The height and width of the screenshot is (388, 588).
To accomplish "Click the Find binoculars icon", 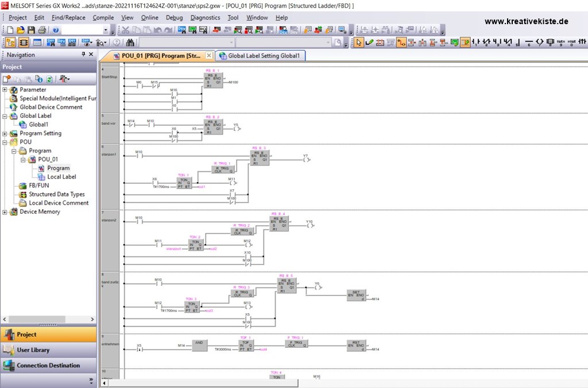I will pyautogui.click(x=130, y=43).
